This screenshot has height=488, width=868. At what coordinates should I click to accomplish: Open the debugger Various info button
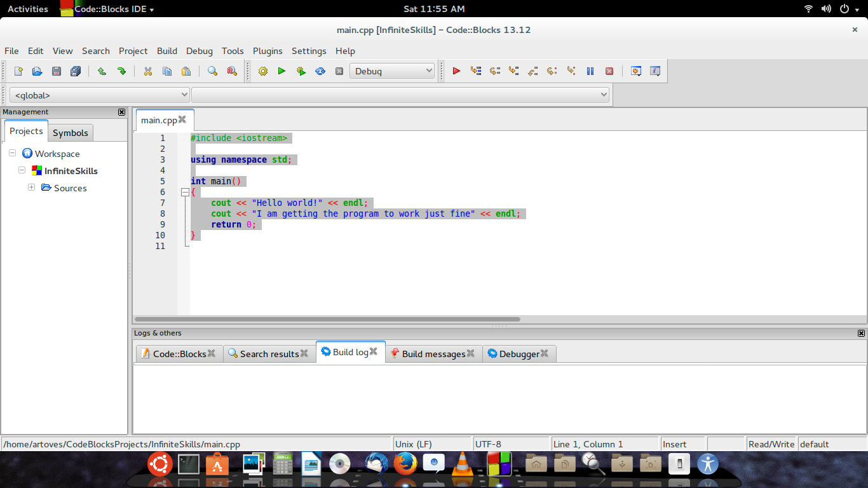(x=655, y=71)
